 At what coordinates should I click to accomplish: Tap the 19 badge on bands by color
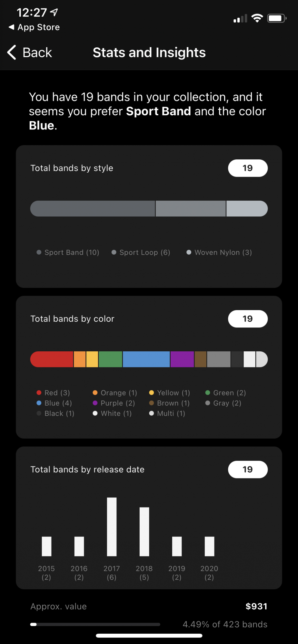point(248,319)
